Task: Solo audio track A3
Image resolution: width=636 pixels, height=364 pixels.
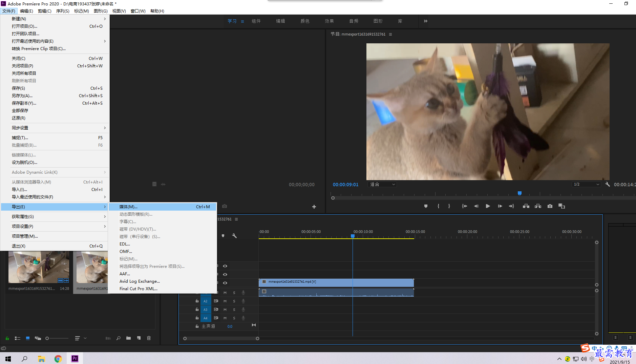Action: (x=234, y=309)
